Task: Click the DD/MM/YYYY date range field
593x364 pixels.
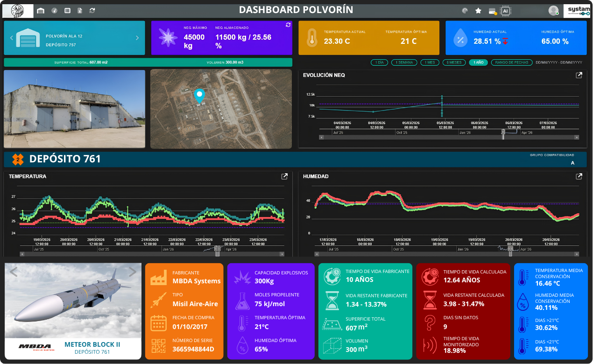Action: [559, 62]
